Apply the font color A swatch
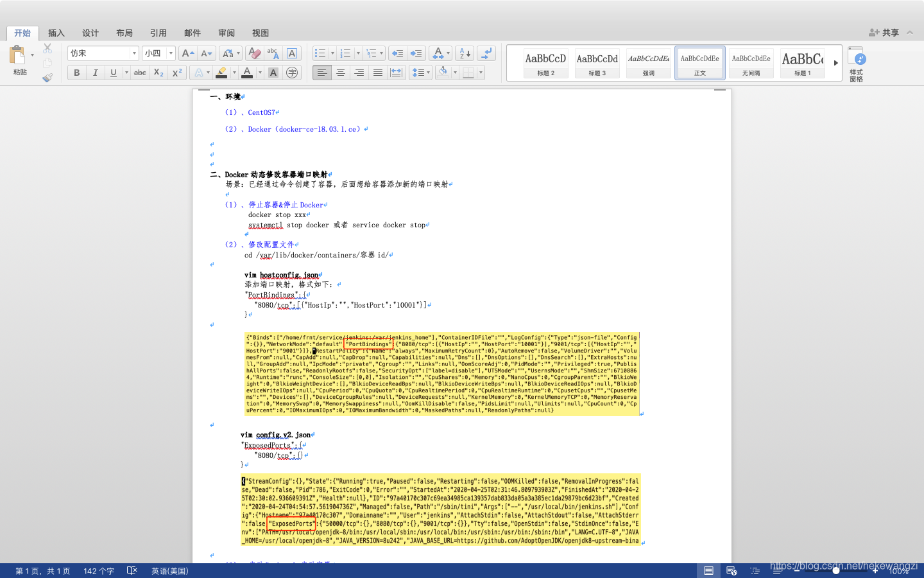This screenshot has width=924, height=578. tap(247, 73)
